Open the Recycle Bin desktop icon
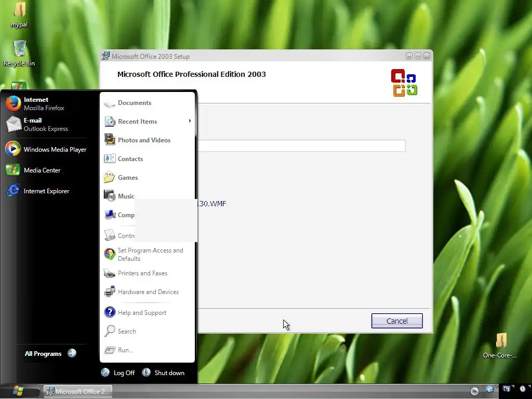532x399 pixels. [x=19, y=54]
